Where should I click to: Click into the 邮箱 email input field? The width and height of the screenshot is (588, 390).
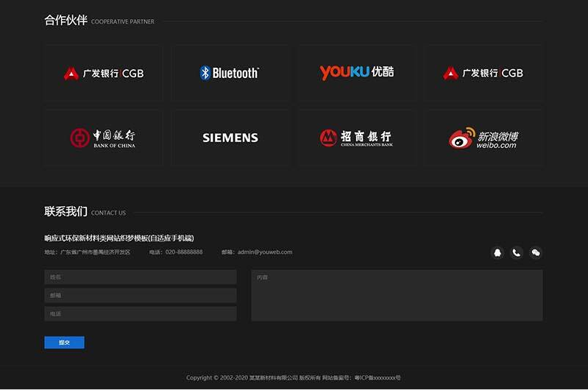click(140, 295)
